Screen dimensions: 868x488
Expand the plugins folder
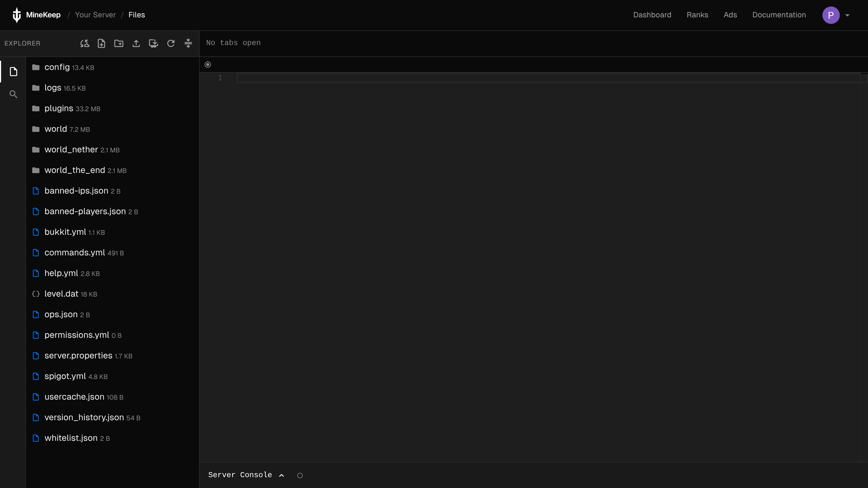click(59, 108)
